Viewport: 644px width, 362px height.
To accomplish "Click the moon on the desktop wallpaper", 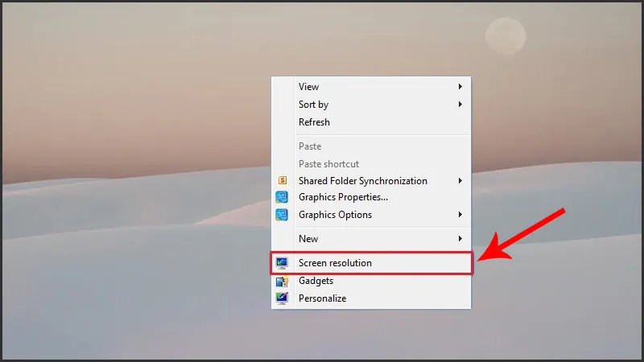I will 506,35.
